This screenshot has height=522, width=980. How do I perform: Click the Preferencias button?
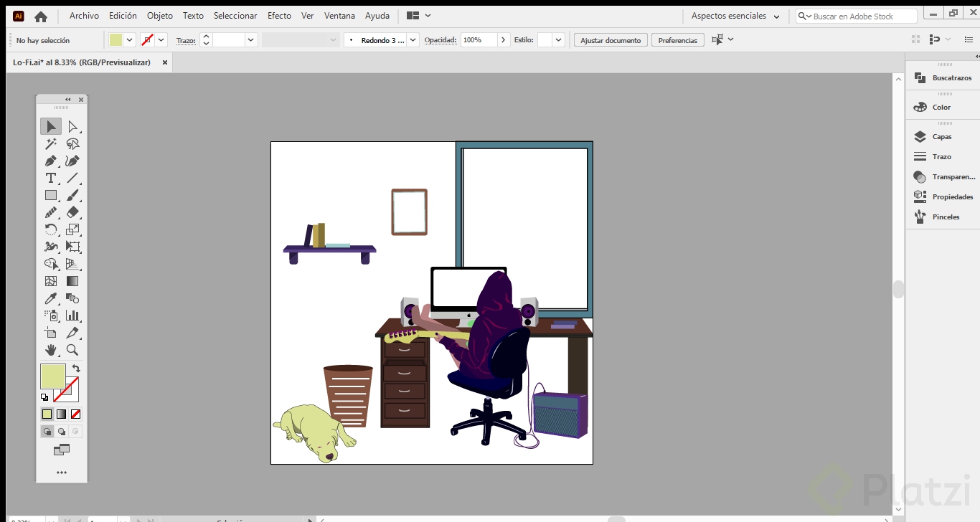[x=677, y=40]
